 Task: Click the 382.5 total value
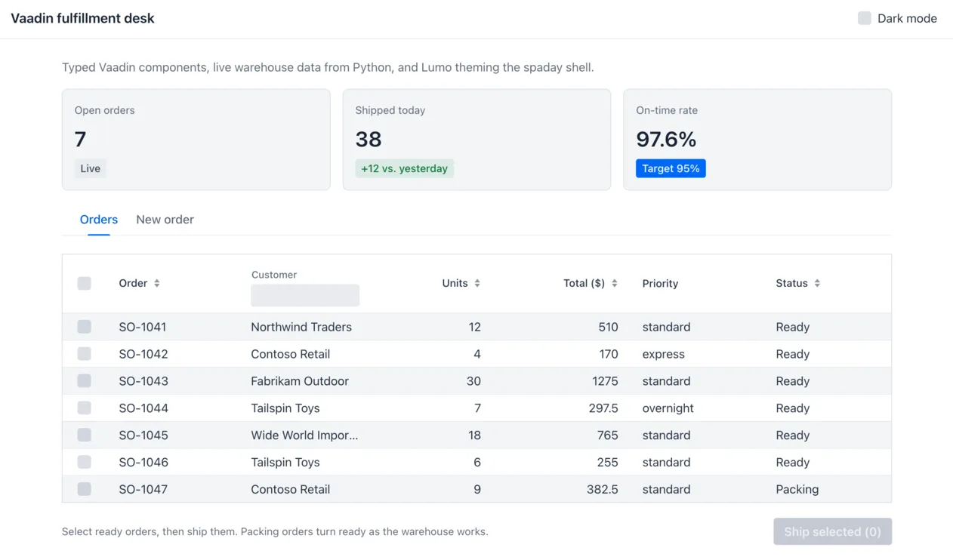click(x=603, y=489)
